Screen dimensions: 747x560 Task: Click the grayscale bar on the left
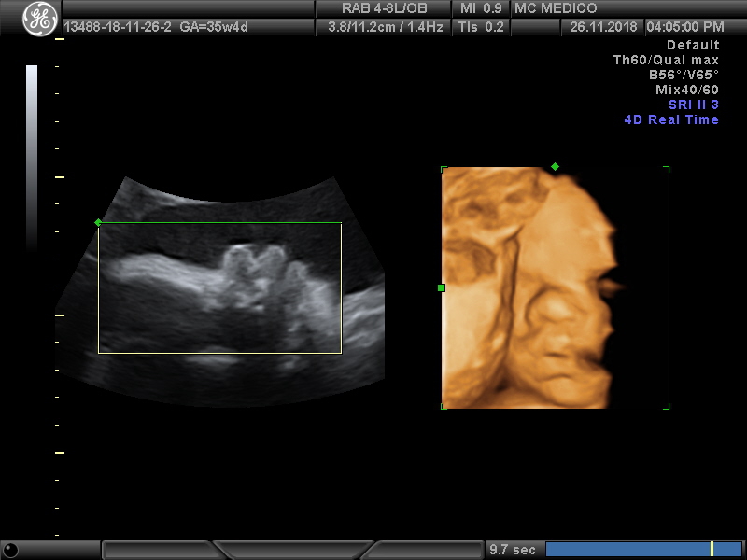(x=32, y=157)
